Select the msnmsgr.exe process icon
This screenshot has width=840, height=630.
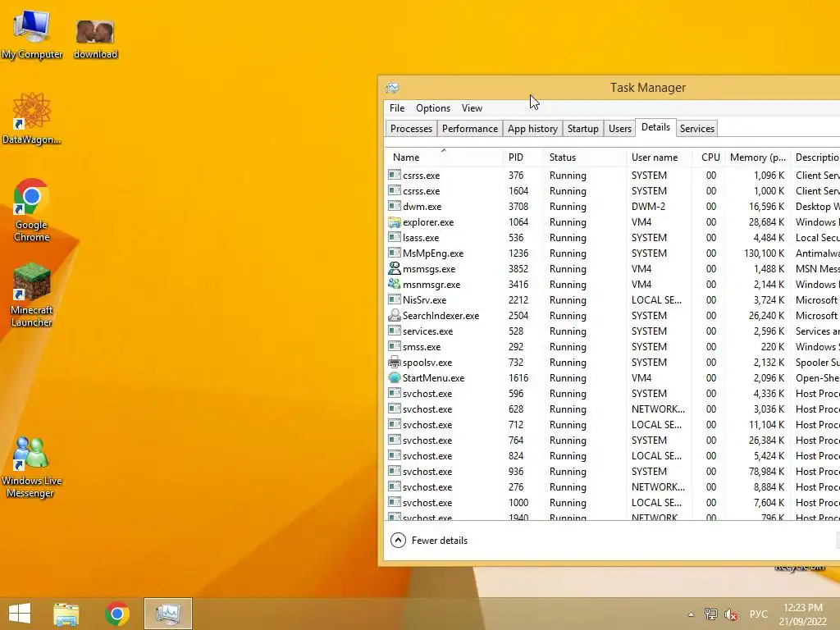click(395, 284)
